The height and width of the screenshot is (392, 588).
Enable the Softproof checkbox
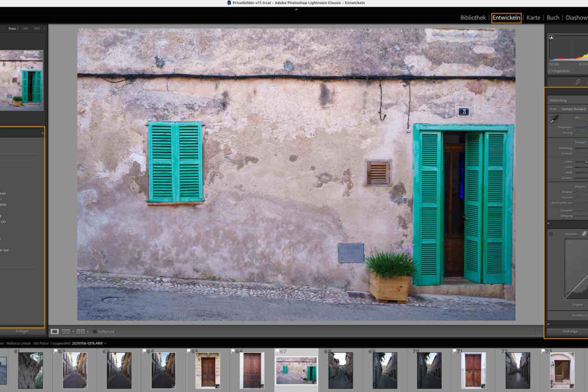coord(95,332)
